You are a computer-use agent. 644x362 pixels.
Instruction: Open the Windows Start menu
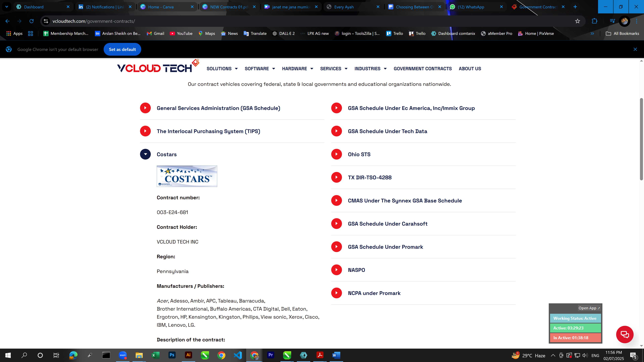coord(8,355)
